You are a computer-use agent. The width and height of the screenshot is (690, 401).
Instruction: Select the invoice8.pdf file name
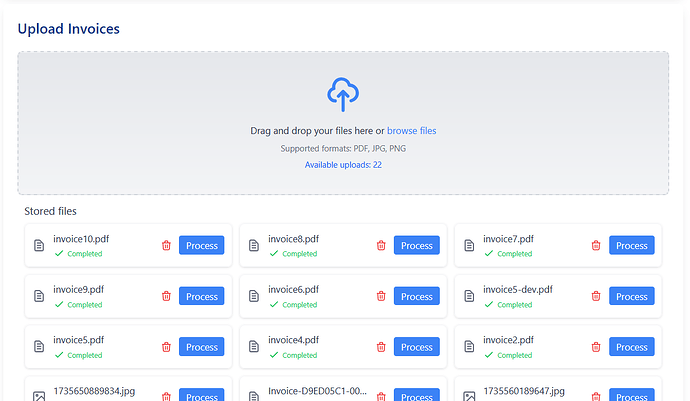[294, 239]
